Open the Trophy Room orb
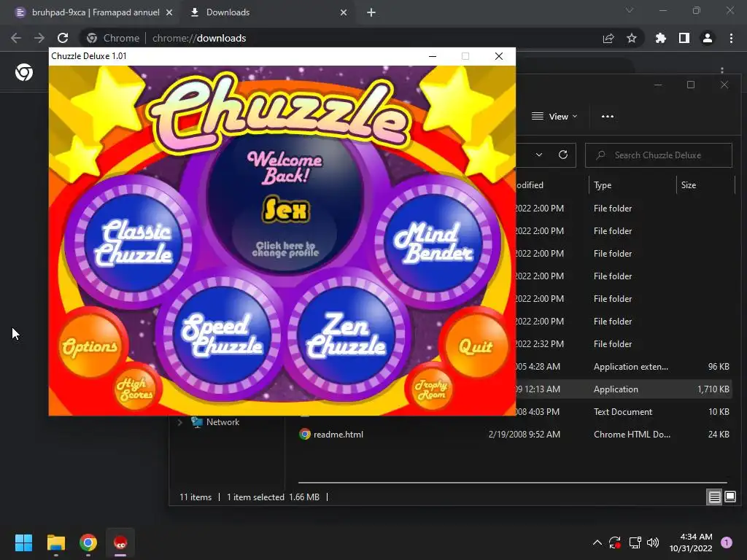747x560 pixels. tap(430, 389)
